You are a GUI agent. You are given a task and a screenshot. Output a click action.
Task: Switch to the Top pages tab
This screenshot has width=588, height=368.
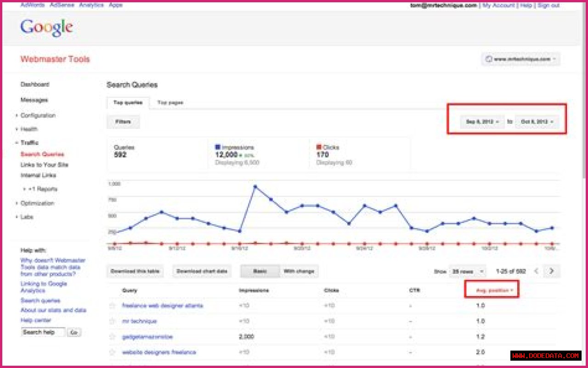170,103
